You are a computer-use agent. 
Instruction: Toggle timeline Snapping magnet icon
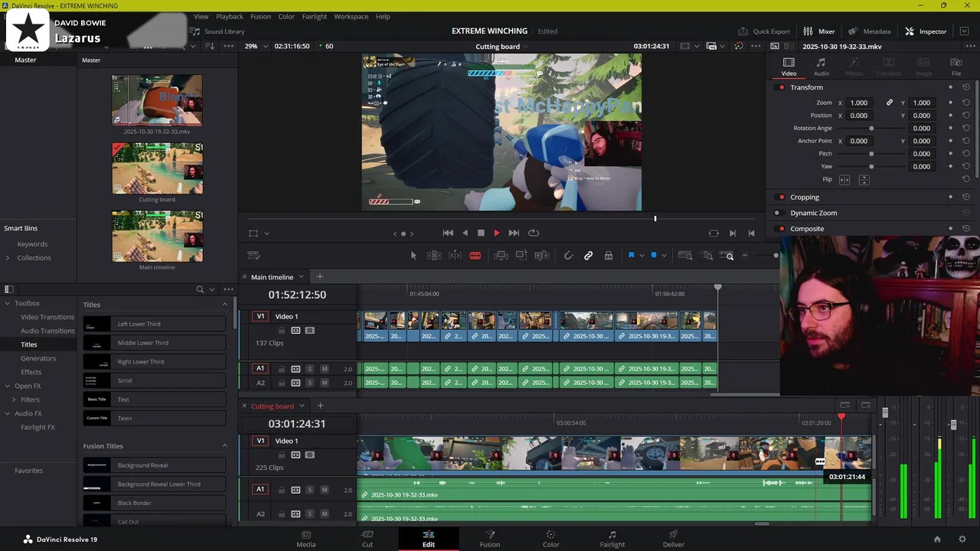tap(568, 256)
